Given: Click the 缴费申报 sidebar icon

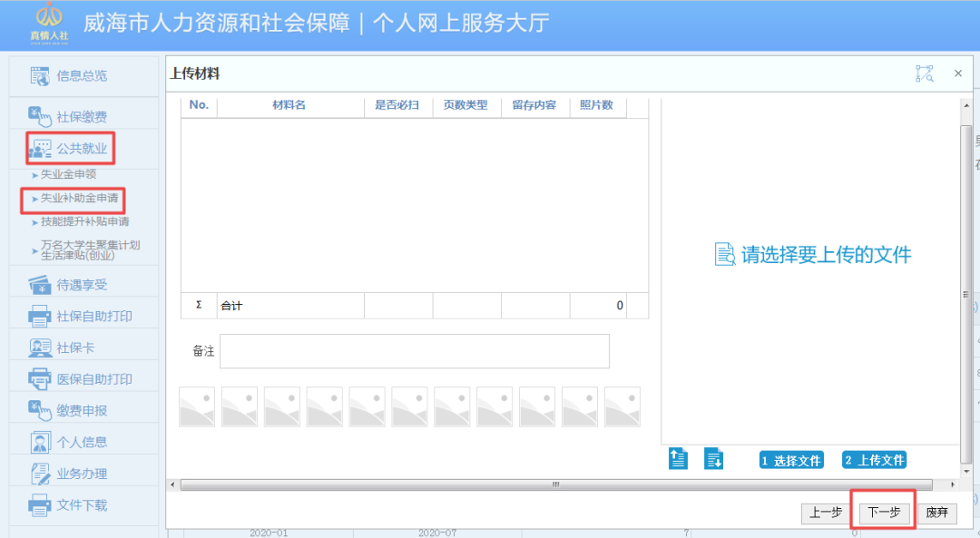Looking at the screenshot, I should [x=38, y=410].
